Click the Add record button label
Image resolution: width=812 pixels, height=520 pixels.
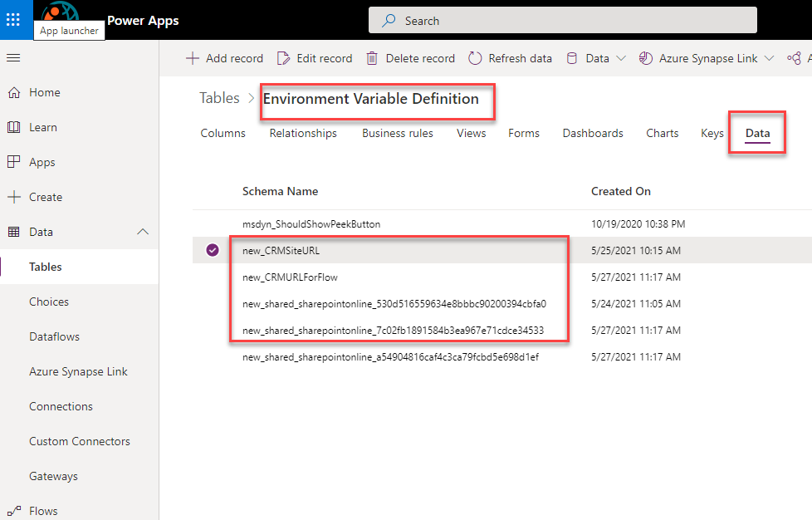[234, 58]
